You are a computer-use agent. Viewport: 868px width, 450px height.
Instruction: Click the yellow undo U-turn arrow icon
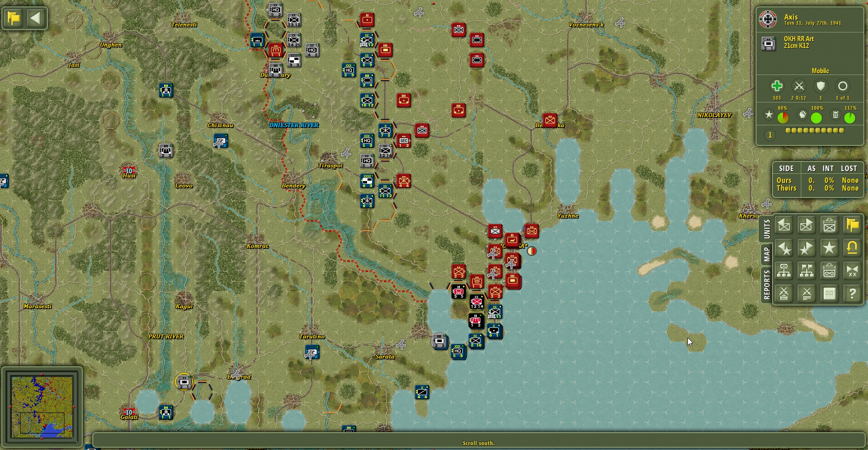point(852,248)
